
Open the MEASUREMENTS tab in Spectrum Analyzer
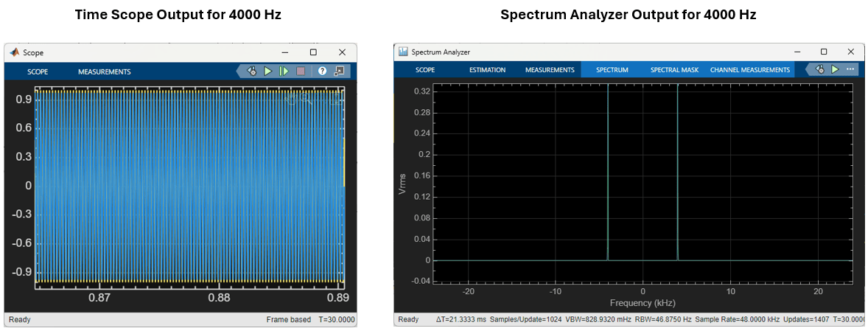(x=550, y=70)
